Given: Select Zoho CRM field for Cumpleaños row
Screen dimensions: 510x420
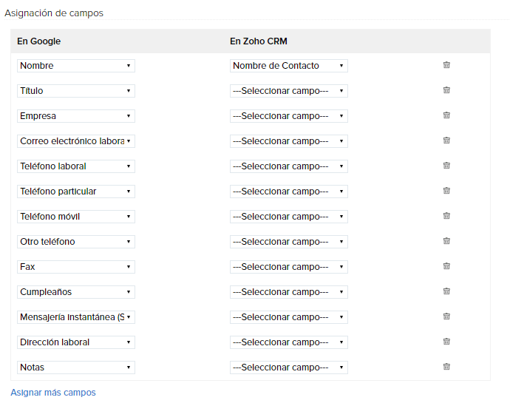Looking at the screenshot, I should [x=288, y=292].
